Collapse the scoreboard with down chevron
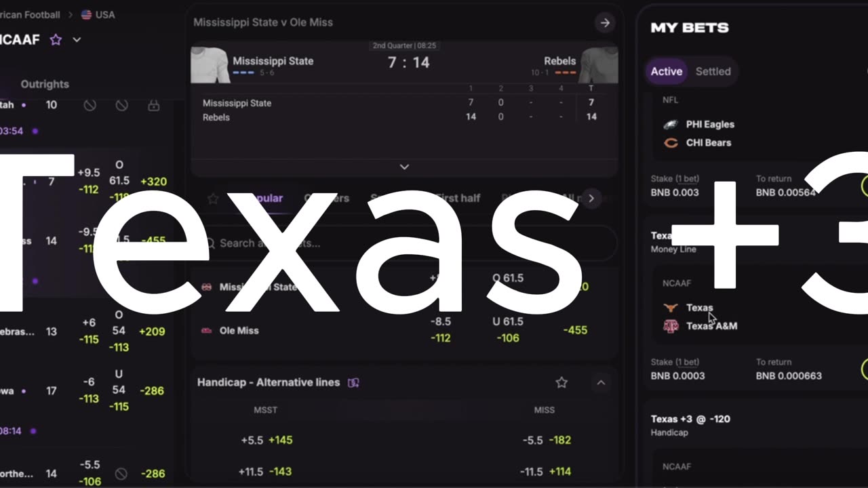The image size is (868, 488). click(x=404, y=167)
